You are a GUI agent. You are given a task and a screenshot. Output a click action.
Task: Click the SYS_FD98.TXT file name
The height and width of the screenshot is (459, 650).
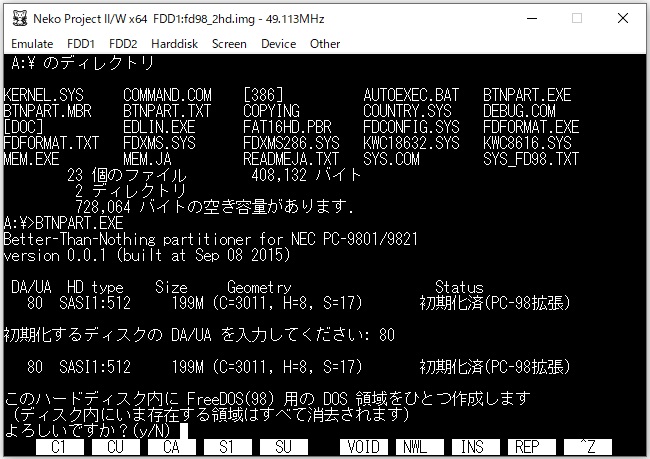pyautogui.click(x=531, y=159)
